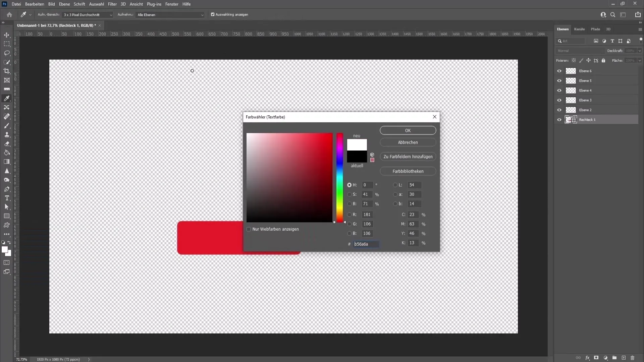Click the vertical hue spectrum slider

click(340, 178)
